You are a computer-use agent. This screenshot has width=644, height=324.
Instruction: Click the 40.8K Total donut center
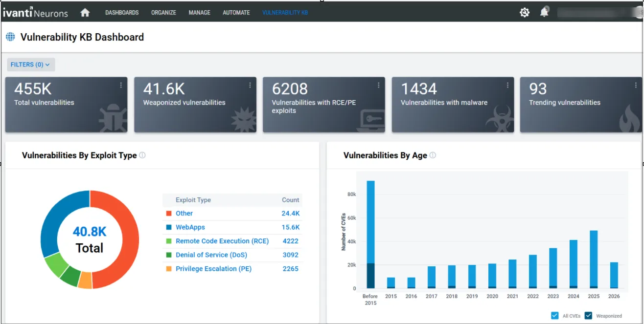click(x=90, y=239)
